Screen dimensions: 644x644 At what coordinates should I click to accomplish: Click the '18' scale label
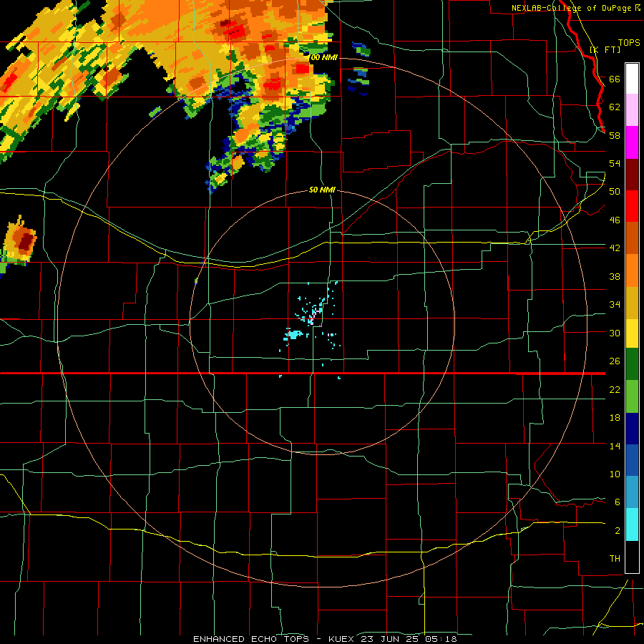615,418
